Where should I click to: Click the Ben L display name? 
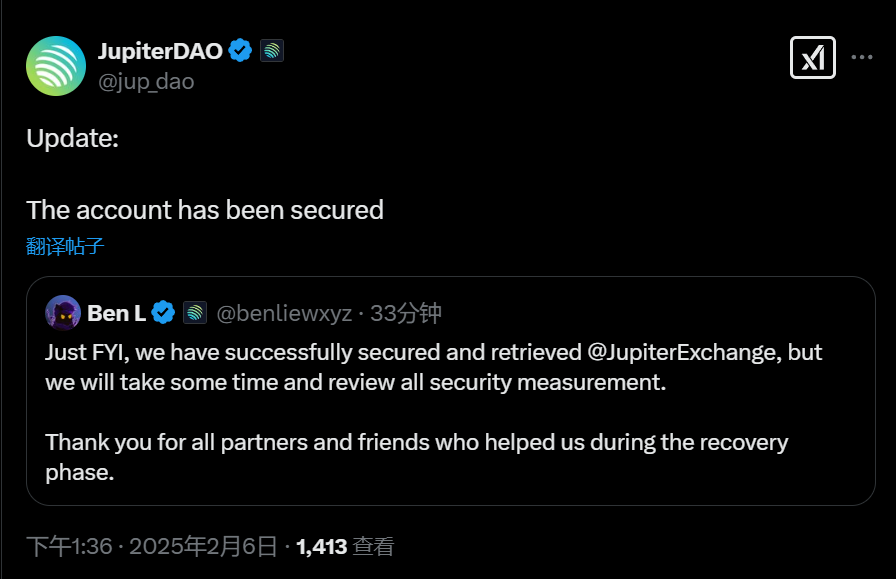point(118,312)
